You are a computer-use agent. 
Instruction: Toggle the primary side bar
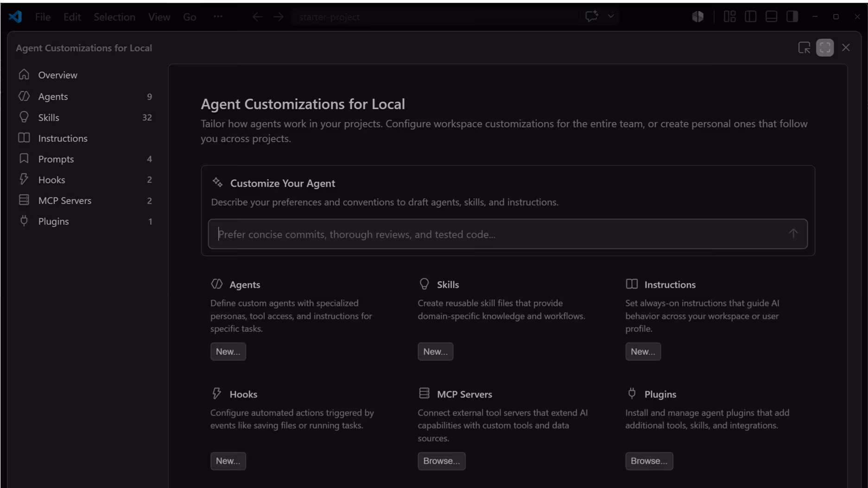751,17
